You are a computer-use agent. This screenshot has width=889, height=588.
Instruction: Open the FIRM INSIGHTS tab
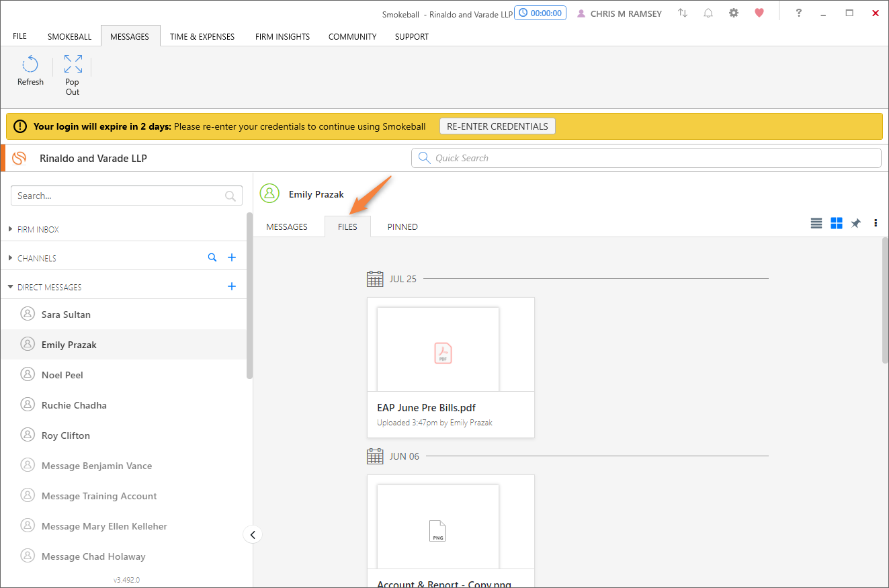click(282, 36)
